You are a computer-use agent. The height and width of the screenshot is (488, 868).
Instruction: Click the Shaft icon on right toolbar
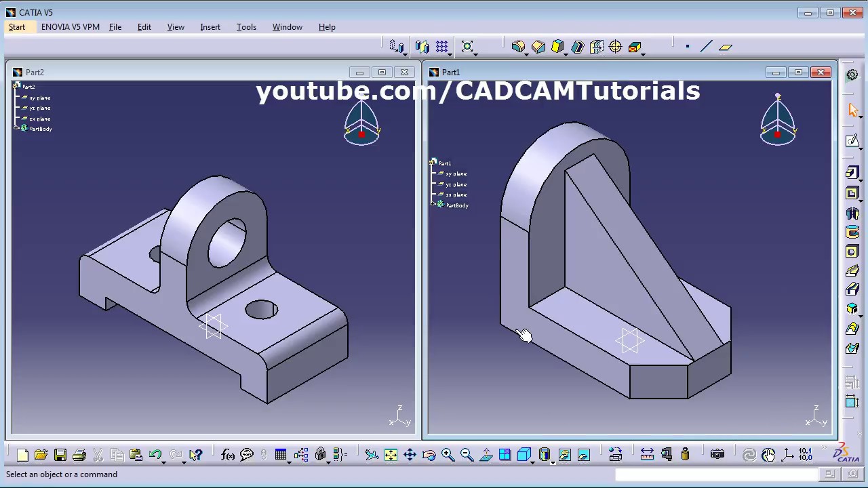point(852,213)
